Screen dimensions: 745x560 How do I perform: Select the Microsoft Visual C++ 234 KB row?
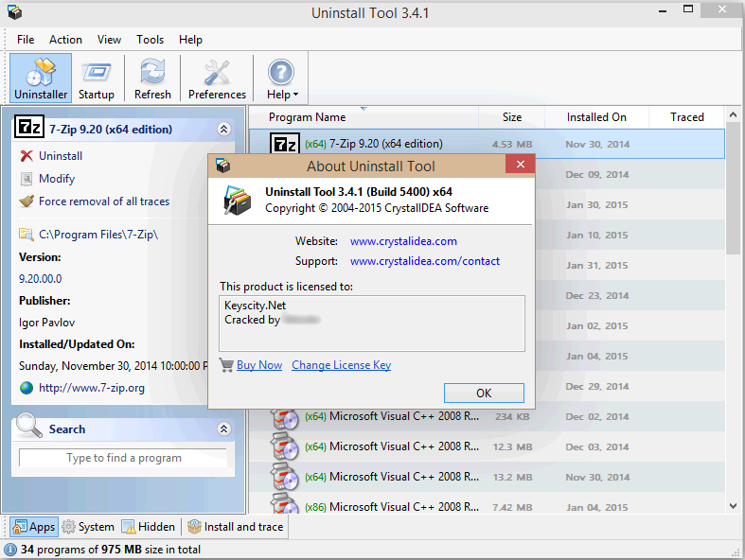(487, 416)
